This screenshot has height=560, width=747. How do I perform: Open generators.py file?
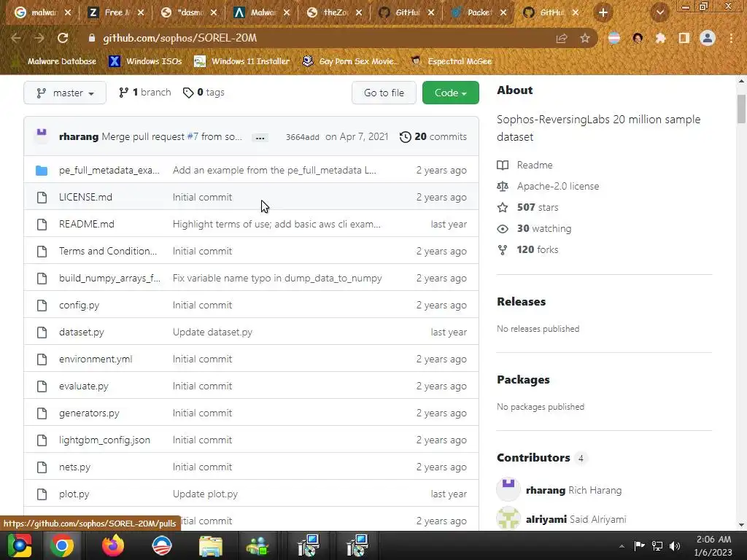pos(89,413)
